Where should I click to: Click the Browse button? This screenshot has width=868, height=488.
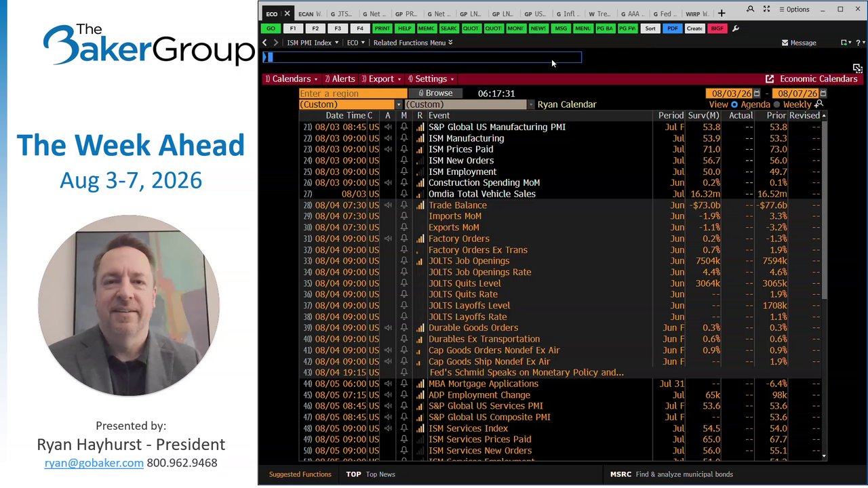pyautogui.click(x=435, y=94)
